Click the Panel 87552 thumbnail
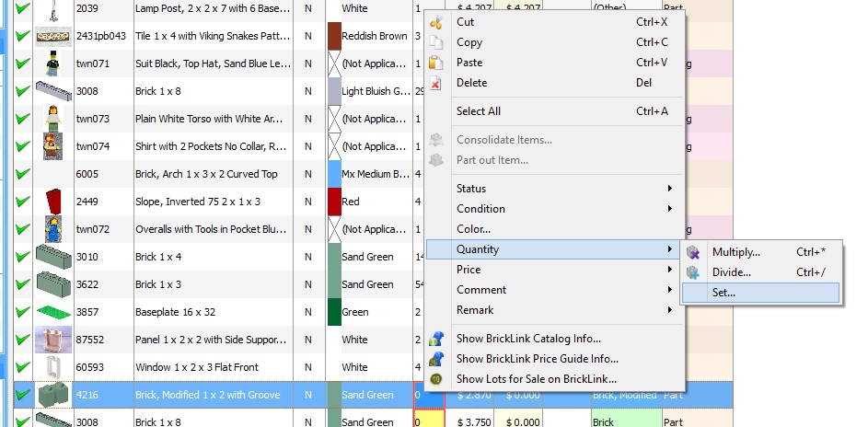 53,340
